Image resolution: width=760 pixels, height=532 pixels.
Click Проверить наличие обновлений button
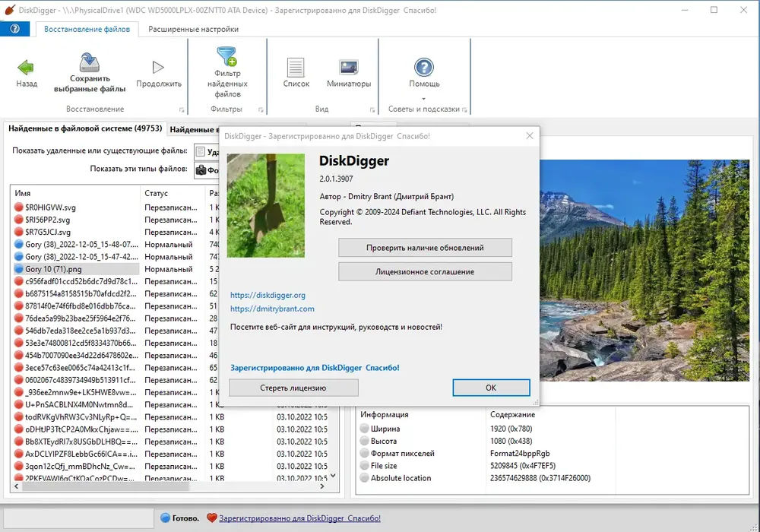coord(425,248)
